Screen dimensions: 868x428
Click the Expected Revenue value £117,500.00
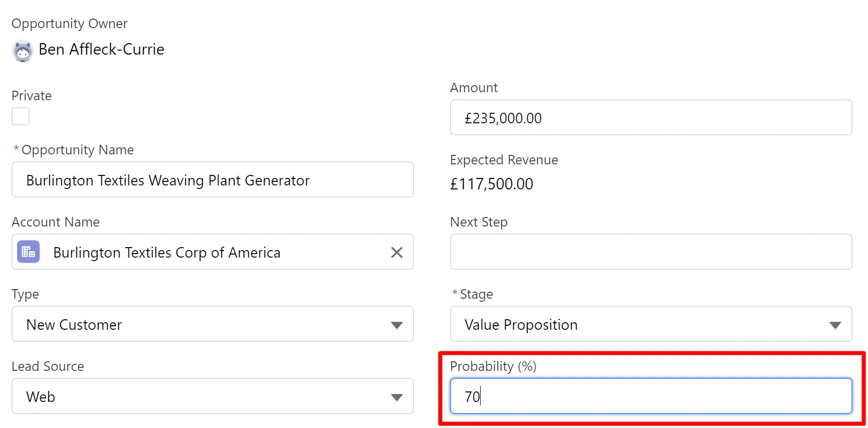[491, 184]
